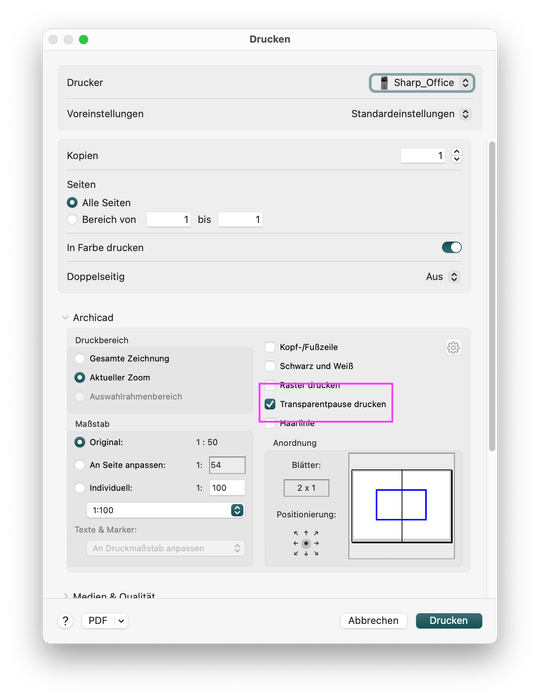Image resolution: width=540 pixels, height=700 pixels.
Task: Click the center positioning dot
Action: click(306, 543)
